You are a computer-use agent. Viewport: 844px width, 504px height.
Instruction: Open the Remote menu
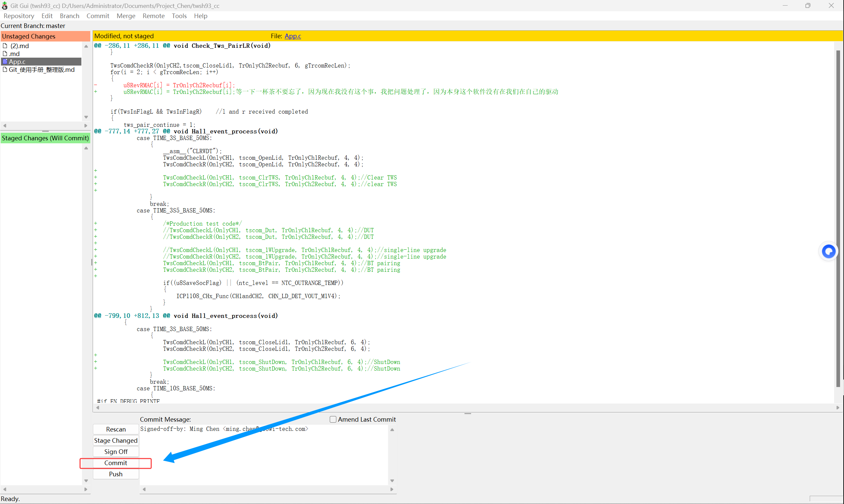coord(153,16)
